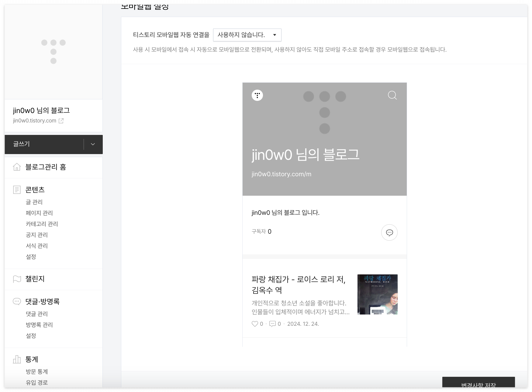Click 'jin0w0 님의 블로그 입니다.' description
The height and width of the screenshot is (392, 532).
tap(285, 213)
